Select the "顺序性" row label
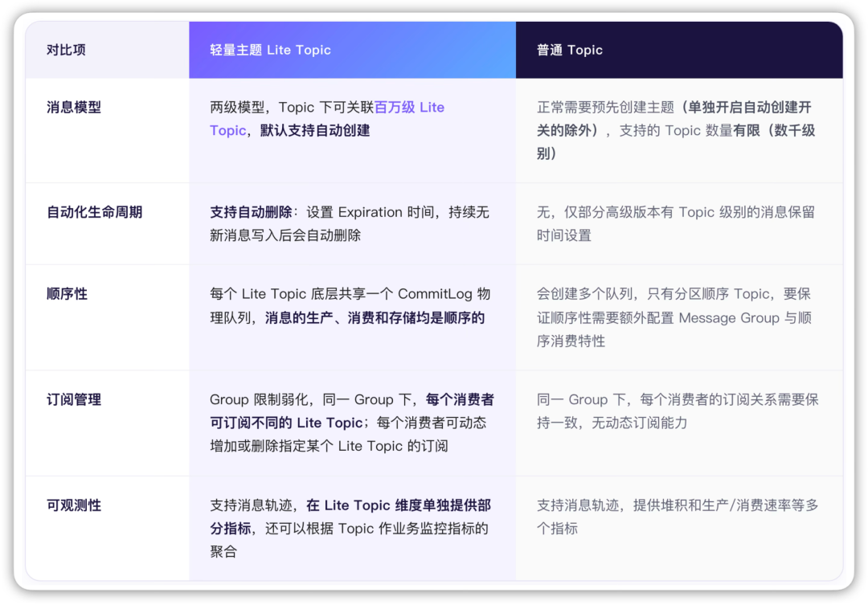868x605 pixels. [67, 294]
